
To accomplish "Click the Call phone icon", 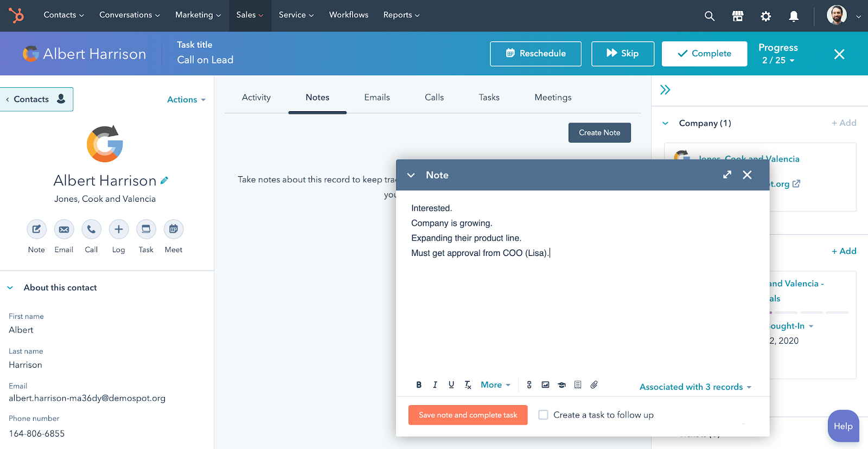I will point(91,229).
